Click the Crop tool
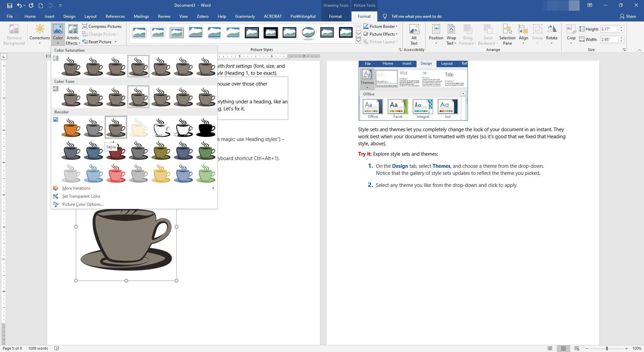644x352 pixels. 571,34
